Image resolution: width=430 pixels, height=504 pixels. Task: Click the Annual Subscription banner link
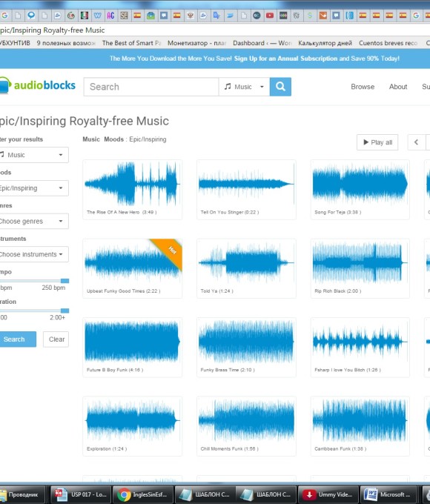pyautogui.click(x=286, y=59)
